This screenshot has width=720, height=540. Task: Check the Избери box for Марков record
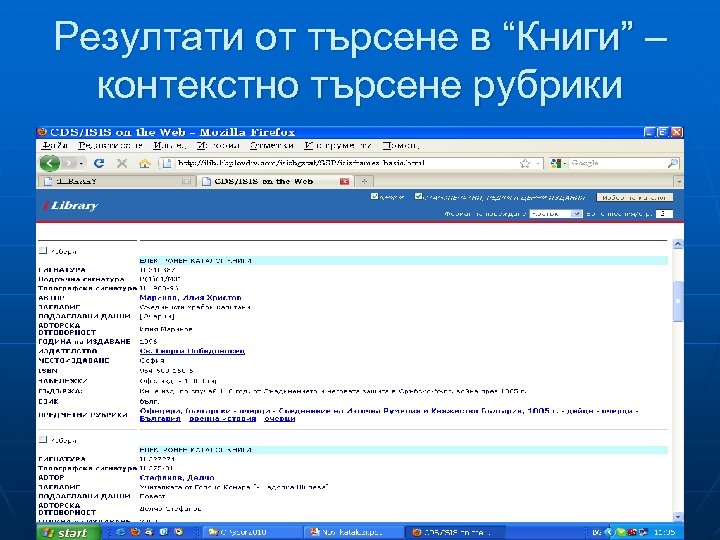coord(43,251)
